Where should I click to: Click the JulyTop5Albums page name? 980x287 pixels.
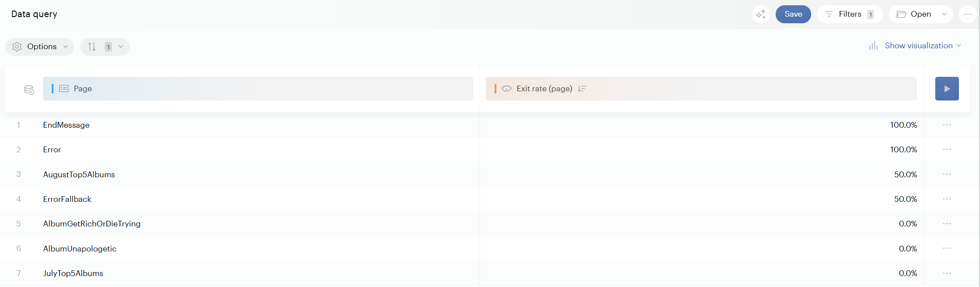pyautogui.click(x=73, y=273)
